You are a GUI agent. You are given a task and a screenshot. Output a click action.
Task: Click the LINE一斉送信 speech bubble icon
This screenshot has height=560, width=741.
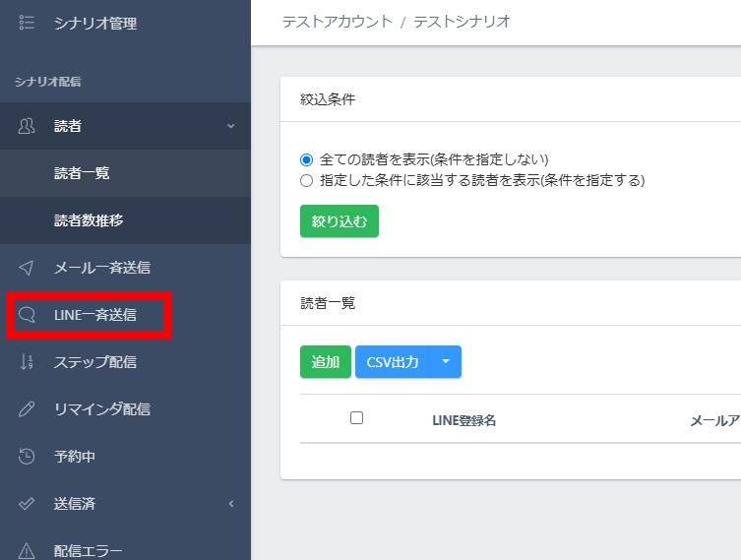coord(27,315)
